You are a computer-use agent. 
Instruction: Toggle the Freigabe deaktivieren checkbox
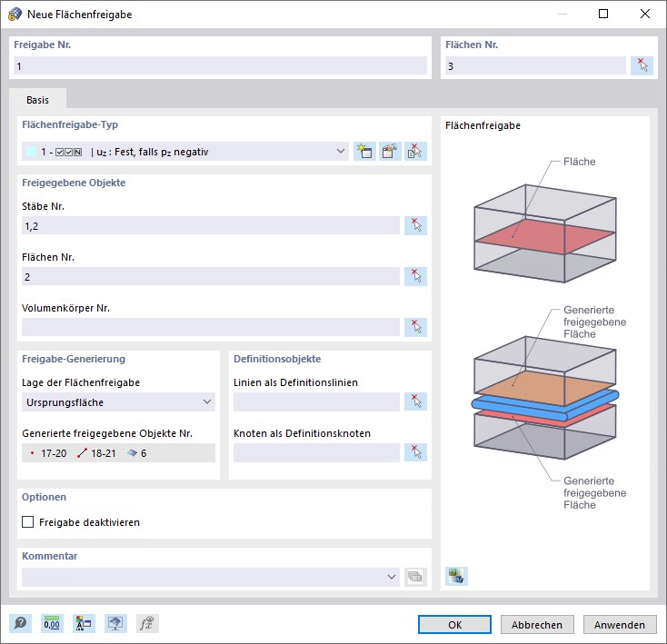coord(27,522)
